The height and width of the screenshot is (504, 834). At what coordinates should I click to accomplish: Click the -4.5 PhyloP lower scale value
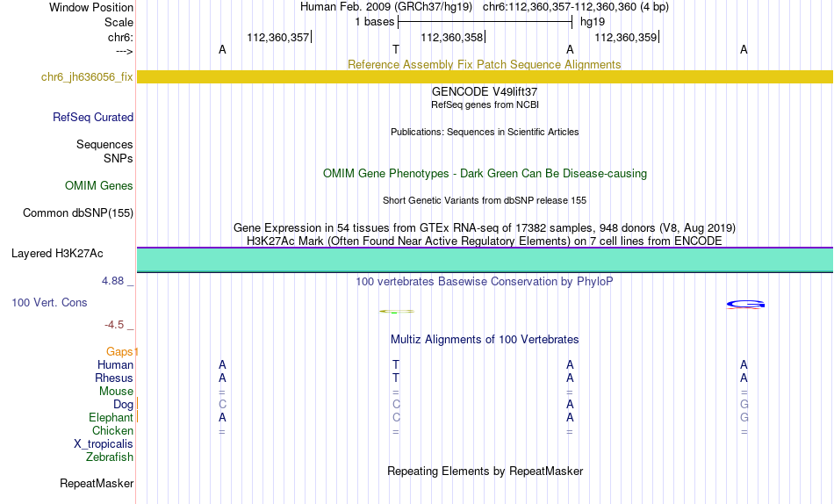[x=114, y=325]
